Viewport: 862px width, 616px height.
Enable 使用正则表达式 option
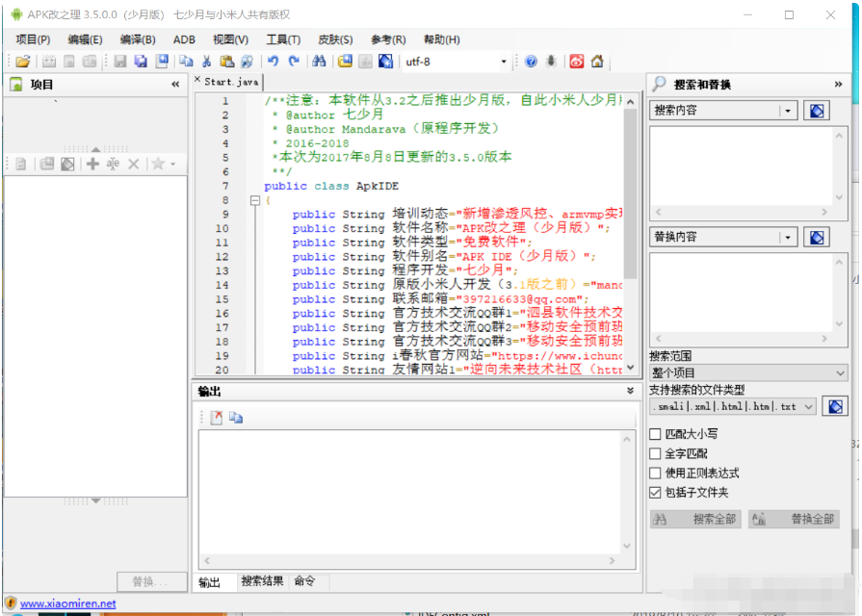pos(656,471)
